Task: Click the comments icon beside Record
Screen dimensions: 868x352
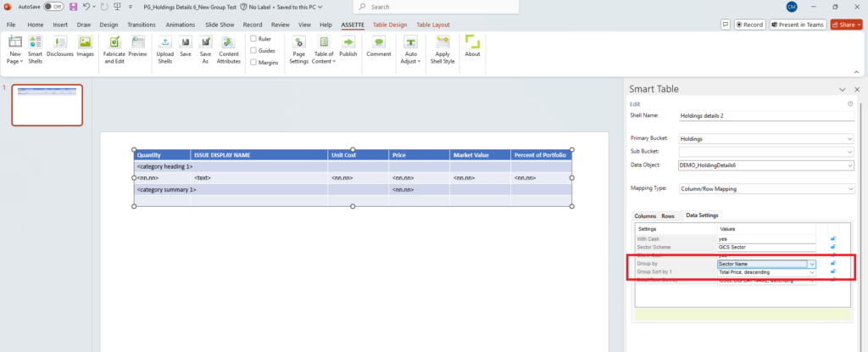Action: click(x=726, y=25)
